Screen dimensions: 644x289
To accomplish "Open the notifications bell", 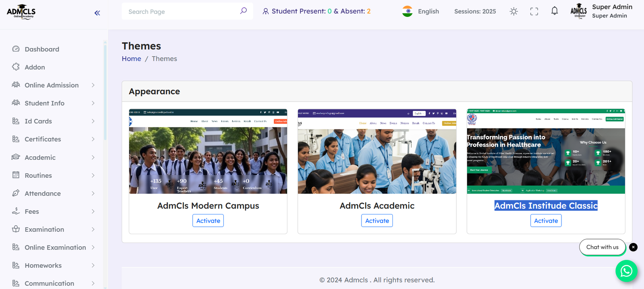I will 555,11.
